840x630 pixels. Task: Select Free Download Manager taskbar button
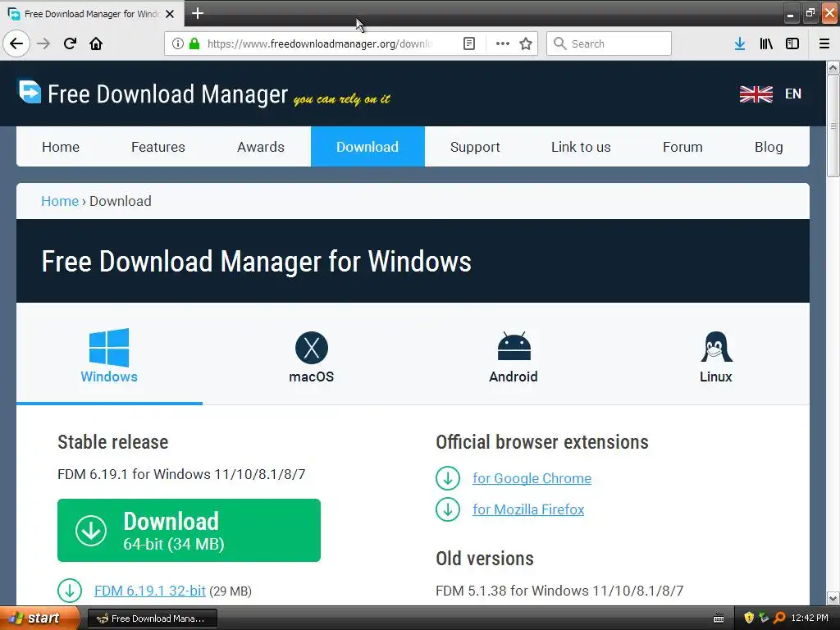click(152, 619)
